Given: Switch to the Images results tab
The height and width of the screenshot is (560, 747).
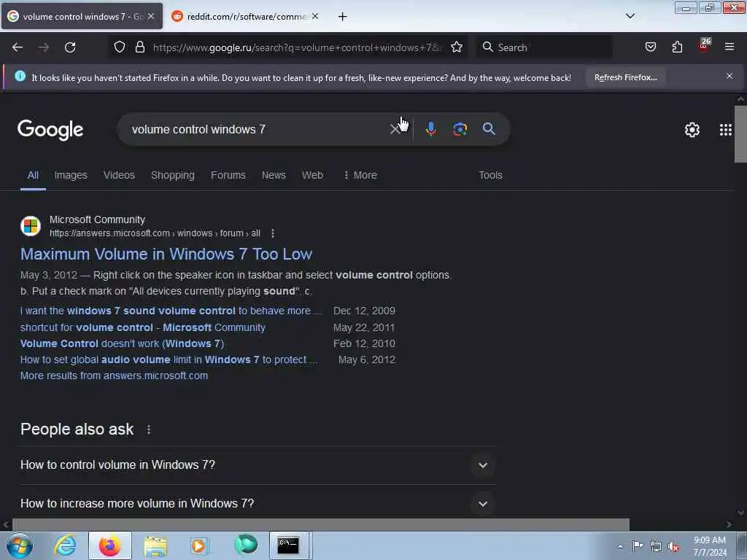Looking at the screenshot, I should point(71,175).
